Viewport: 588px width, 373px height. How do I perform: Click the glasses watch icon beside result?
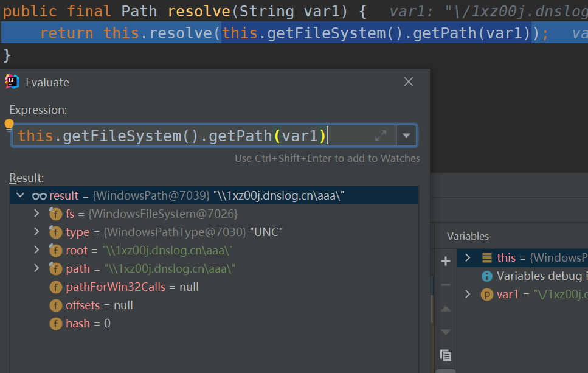(x=39, y=196)
